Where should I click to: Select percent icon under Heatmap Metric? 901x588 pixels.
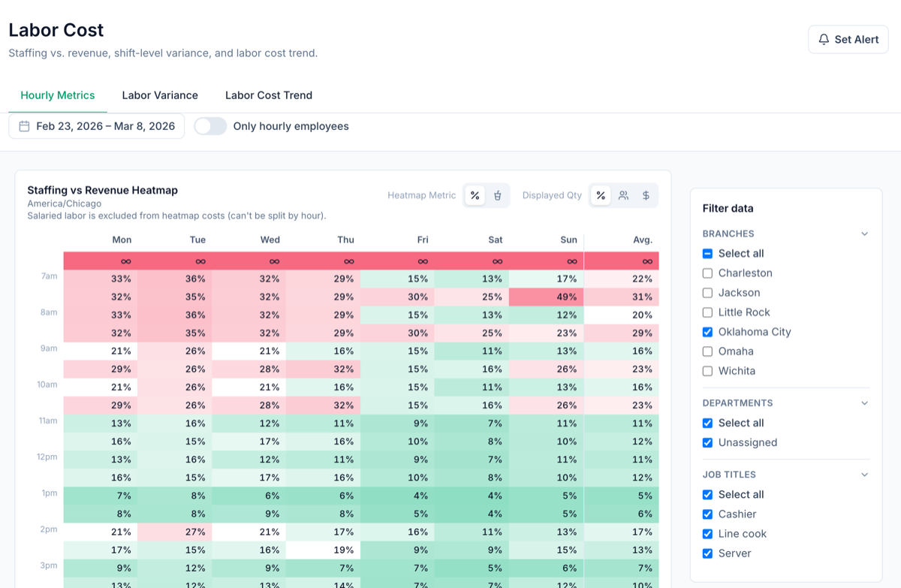click(x=475, y=195)
